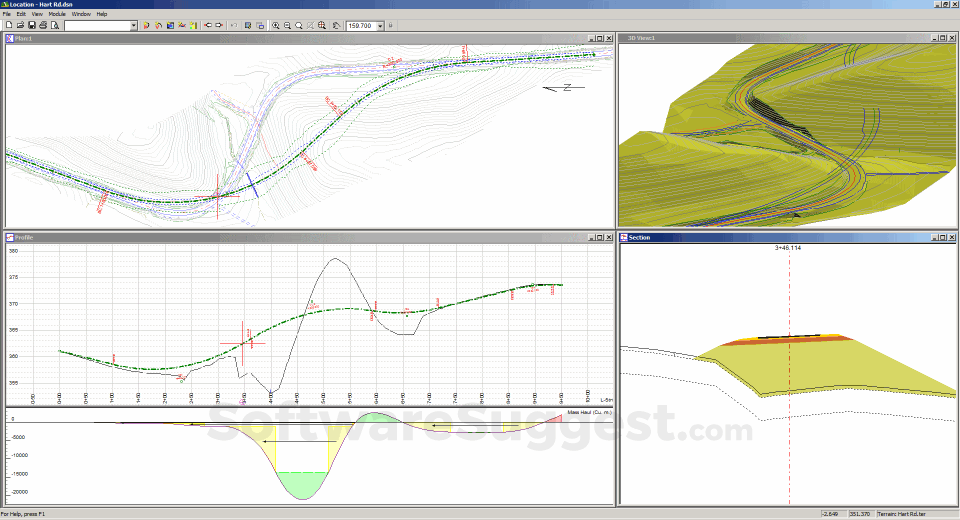Open Print Preview from the toolbar
This screenshot has height=520, width=960.
55,25
